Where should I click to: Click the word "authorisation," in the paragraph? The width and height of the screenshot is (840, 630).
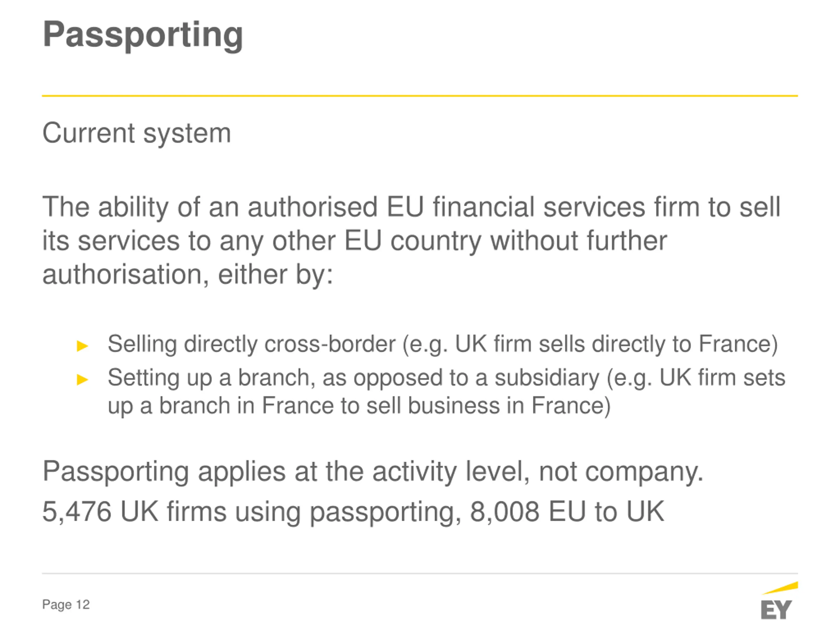tap(126, 274)
